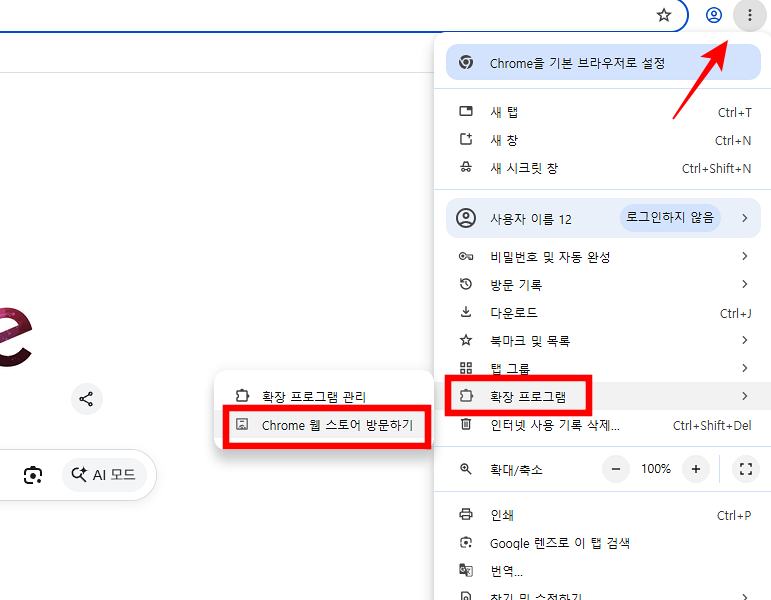Screen dimensions: 771x600
Task: Click the new window icon beside 새 창
Action: (x=466, y=140)
